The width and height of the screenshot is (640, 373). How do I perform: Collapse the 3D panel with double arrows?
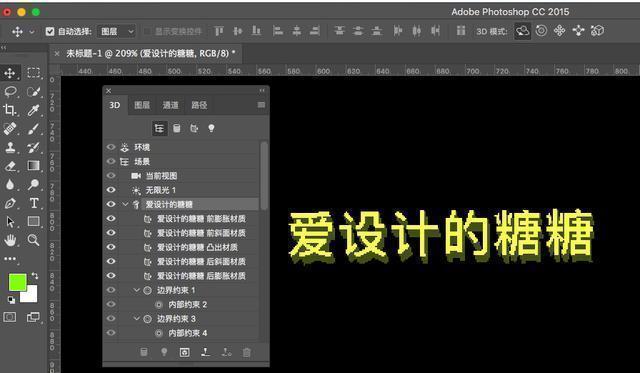(x=262, y=91)
